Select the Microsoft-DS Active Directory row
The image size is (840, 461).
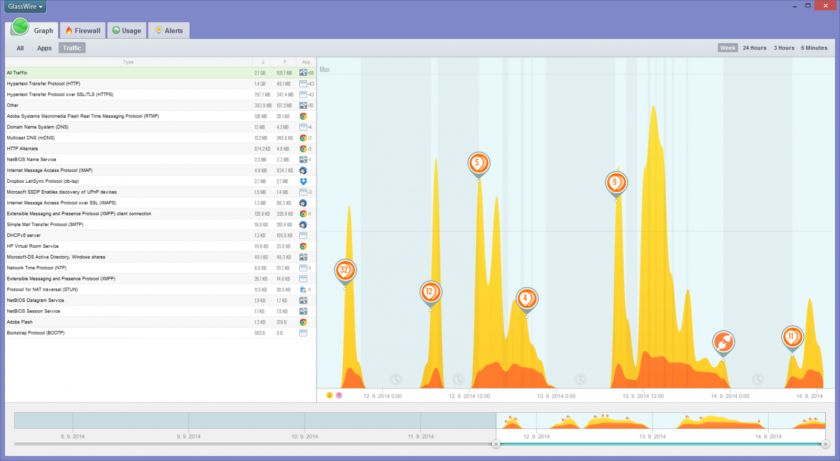(x=160, y=257)
